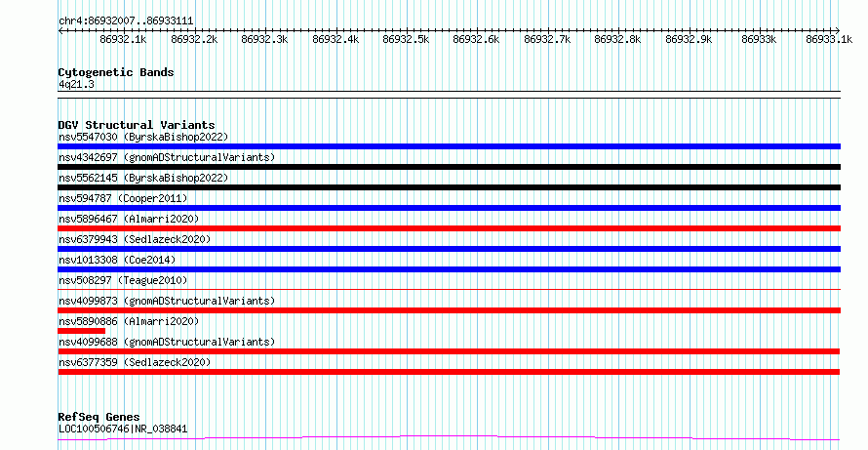Click ruler tick labeled 86933.1k

tap(829, 39)
